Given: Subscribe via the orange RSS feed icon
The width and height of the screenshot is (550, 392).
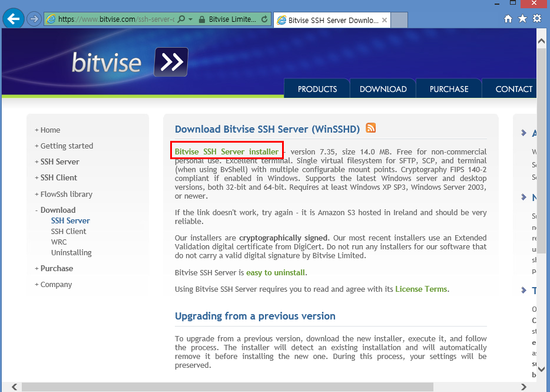Looking at the screenshot, I should click(x=371, y=128).
